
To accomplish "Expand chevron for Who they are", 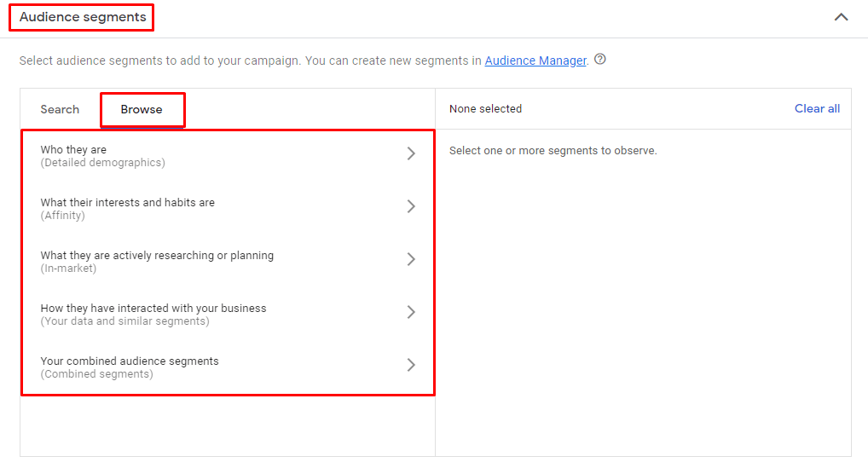I will point(411,153).
